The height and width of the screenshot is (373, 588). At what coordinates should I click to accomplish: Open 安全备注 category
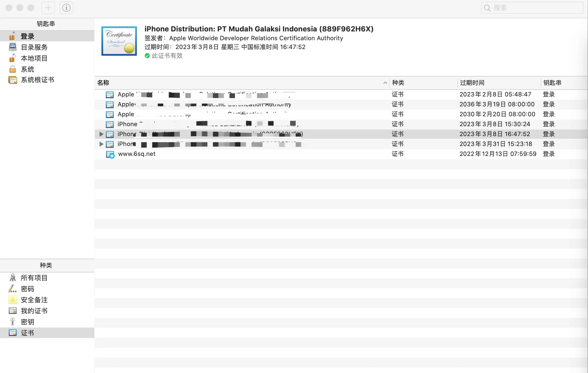coord(34,300)
